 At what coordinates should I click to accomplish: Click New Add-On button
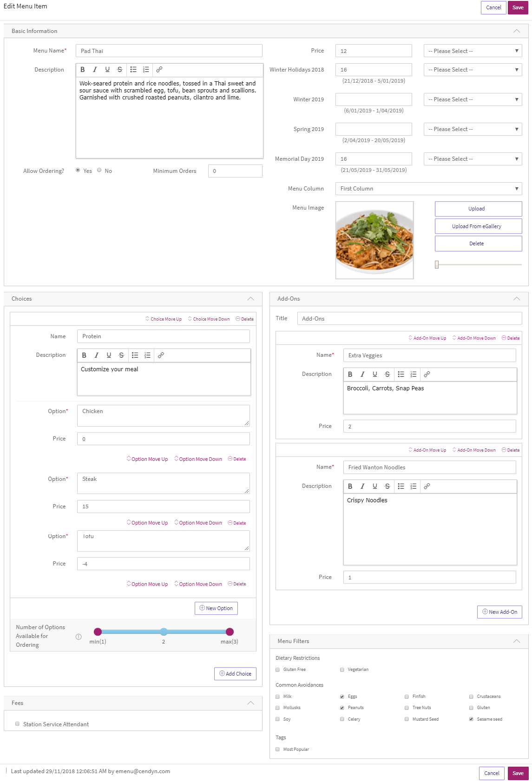click(499, 612)
